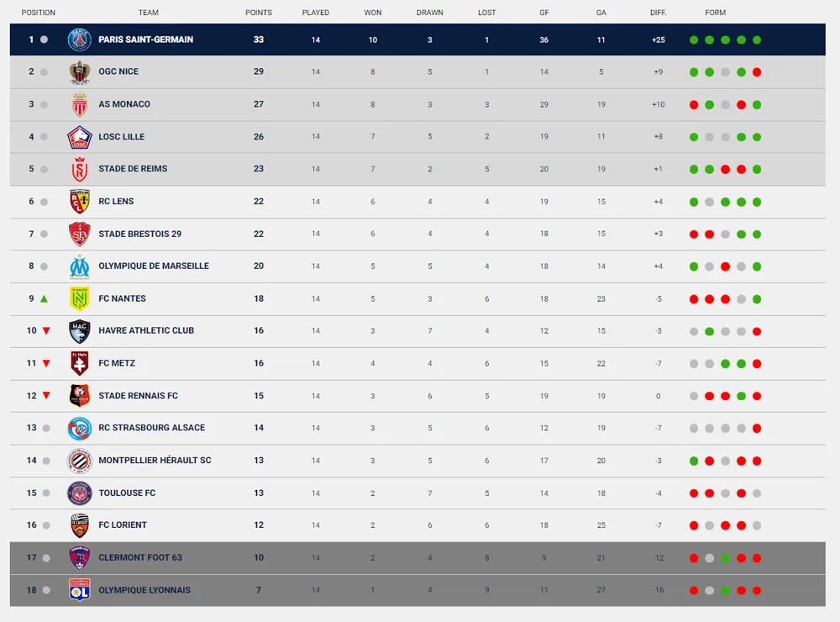Click AS Monaco's first red form dot
The width and height of the screenshot is (840, 622).
click(694, 105)
